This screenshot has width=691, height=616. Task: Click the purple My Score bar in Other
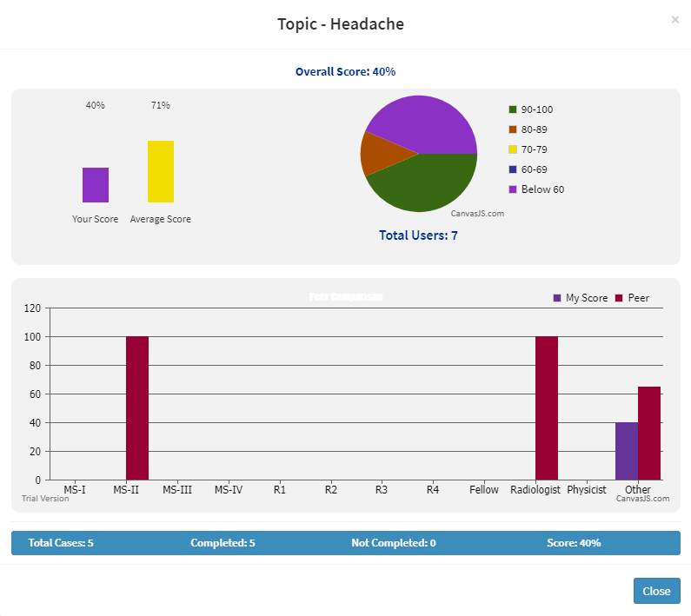(x=626, y=452)
